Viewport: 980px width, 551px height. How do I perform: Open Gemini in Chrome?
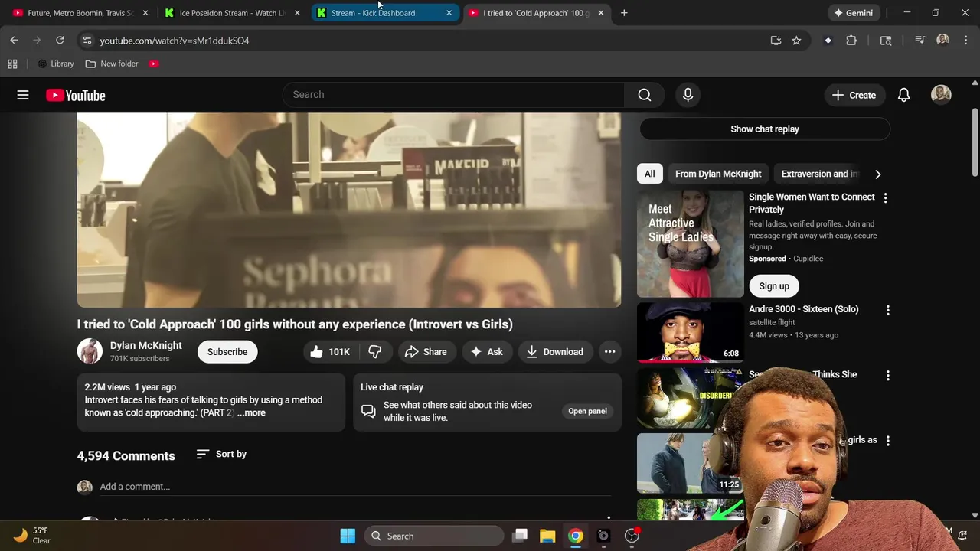(854, 13)
